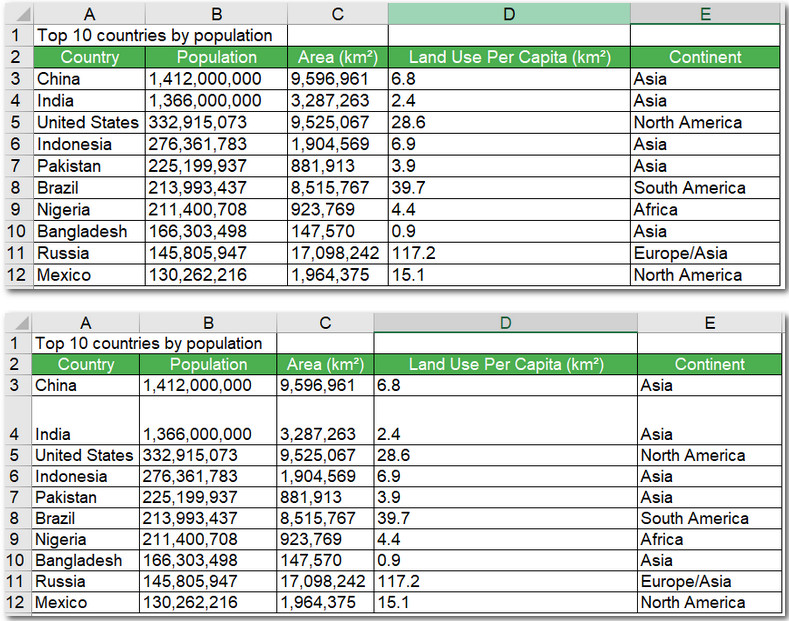Select column E header in lower table
789x621 pixels.
point(709,323)
